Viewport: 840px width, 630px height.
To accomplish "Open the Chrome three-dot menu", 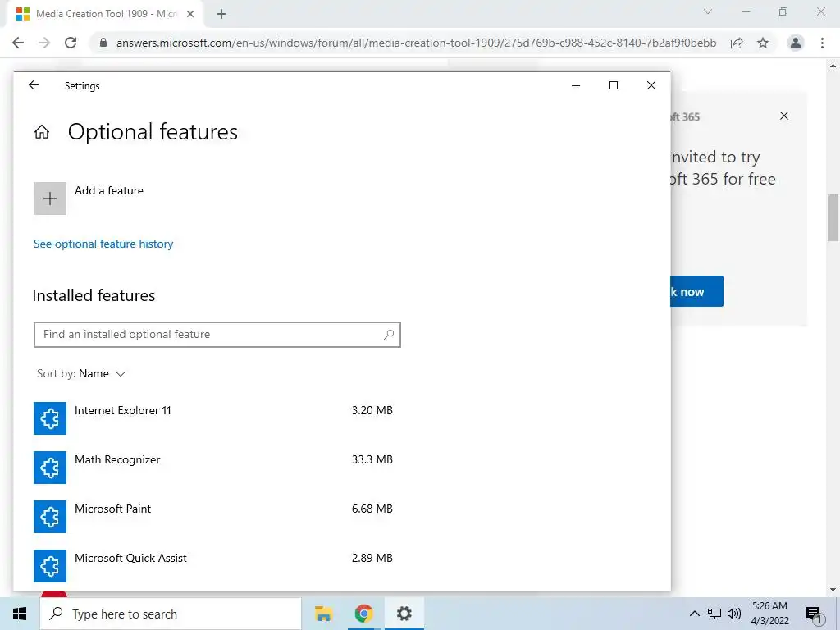I will pyautogui.click(x=822, y=43).
